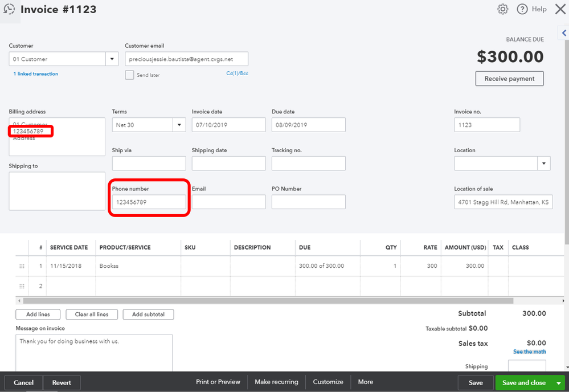Click the Shipping to box
The width and height of the screenshot is (569, 392).
(57, 191)
